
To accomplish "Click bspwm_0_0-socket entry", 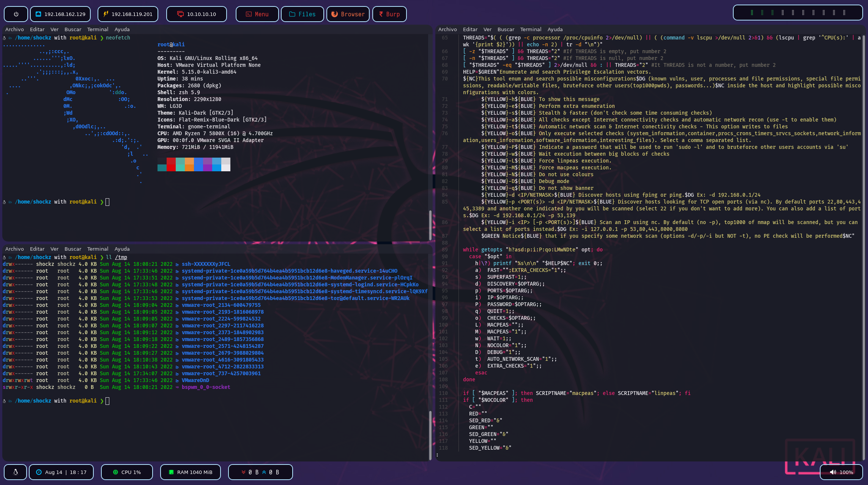I will click(x=206, y=387).
